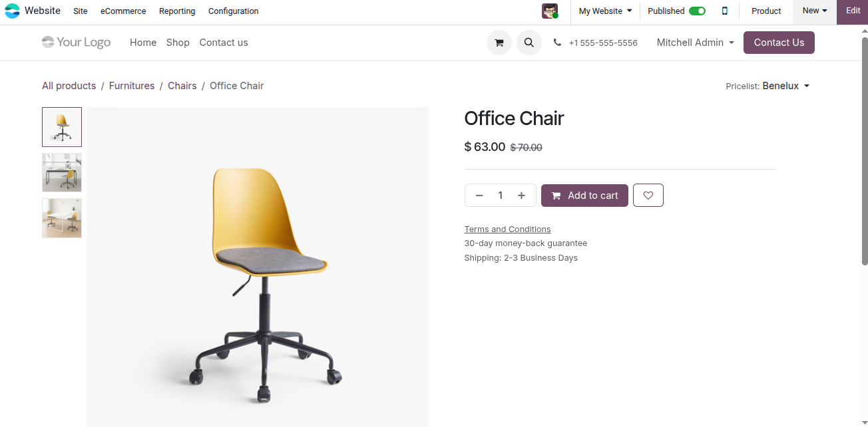Select the desk scene second thumbnail
The image size is (868, 427).
click(62, 172)
